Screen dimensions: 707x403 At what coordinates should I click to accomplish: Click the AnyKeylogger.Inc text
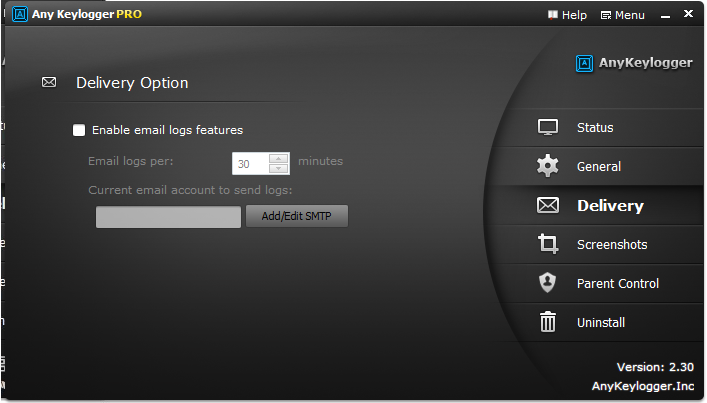point(643,386)
